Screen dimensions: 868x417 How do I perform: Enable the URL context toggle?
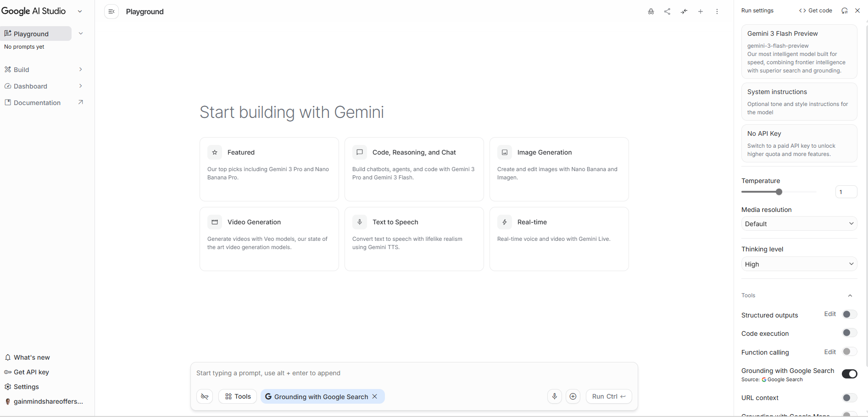click(x=849, y=398)
